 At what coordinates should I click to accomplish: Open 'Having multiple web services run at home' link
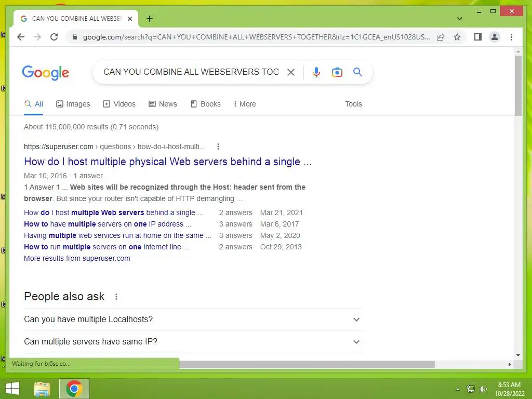click(117, 235)
